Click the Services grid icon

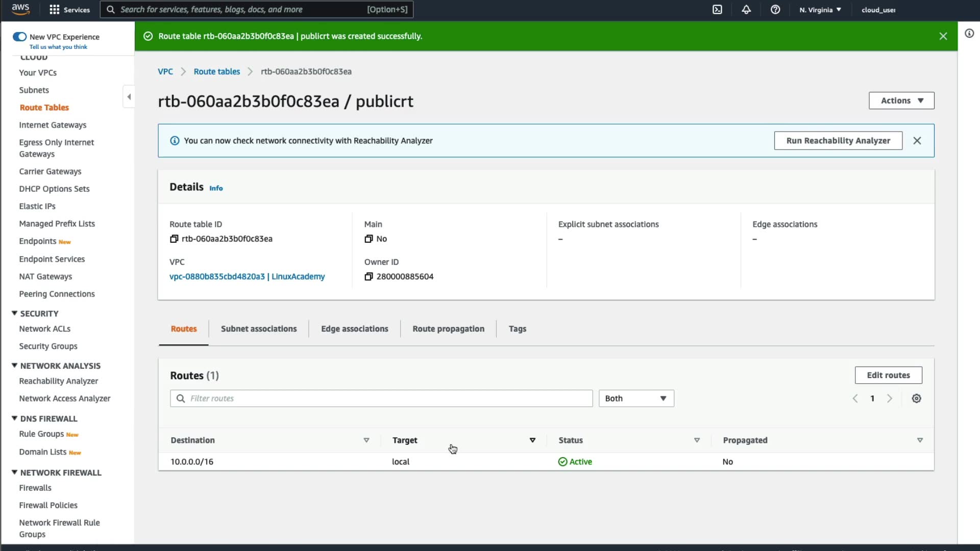tap(55, 10)
